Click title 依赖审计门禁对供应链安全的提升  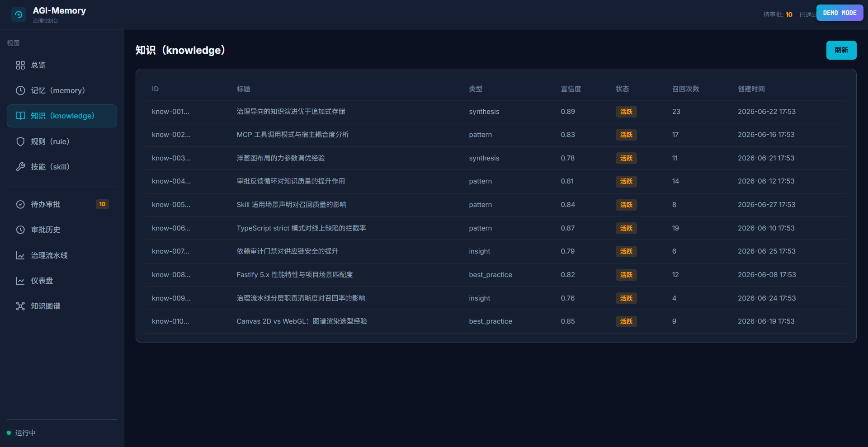(288, 251)
